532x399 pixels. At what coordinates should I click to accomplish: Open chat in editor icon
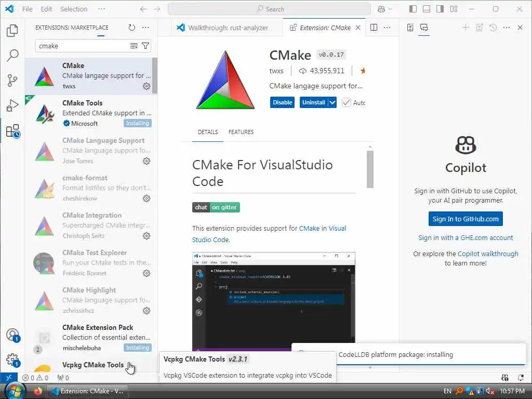[480, 28]
